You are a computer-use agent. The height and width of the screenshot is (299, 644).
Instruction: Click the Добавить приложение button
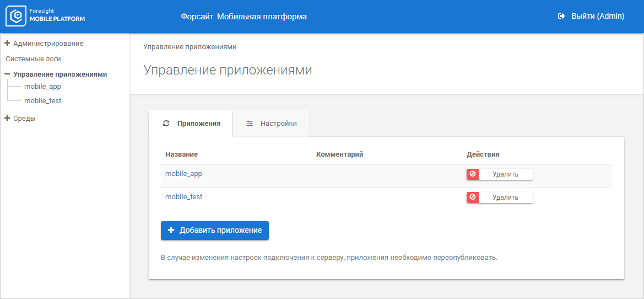[215, 230]
